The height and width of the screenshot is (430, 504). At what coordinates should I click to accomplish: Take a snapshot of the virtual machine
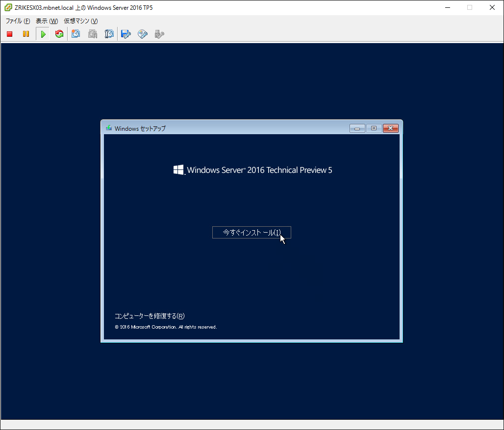point(76,34)
